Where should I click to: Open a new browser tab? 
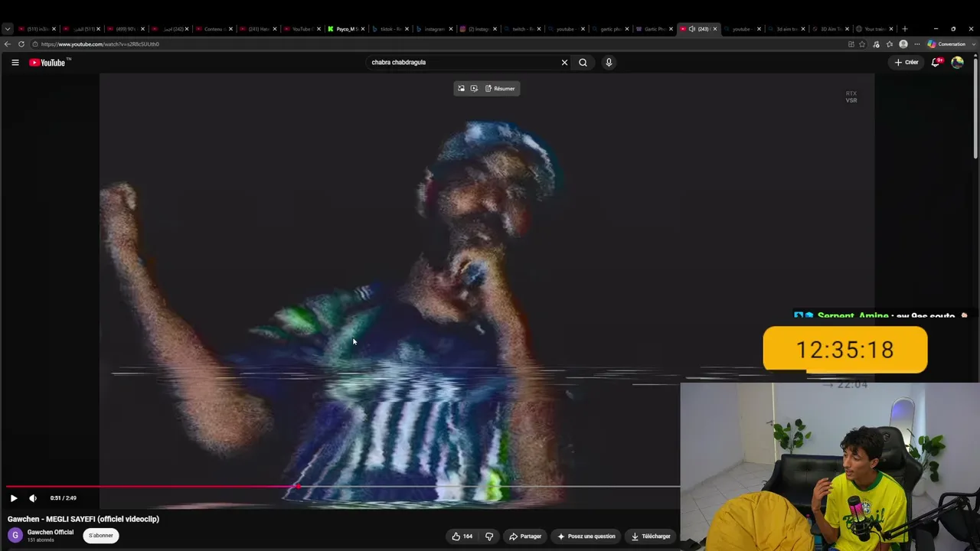click(x=904, y=29)
